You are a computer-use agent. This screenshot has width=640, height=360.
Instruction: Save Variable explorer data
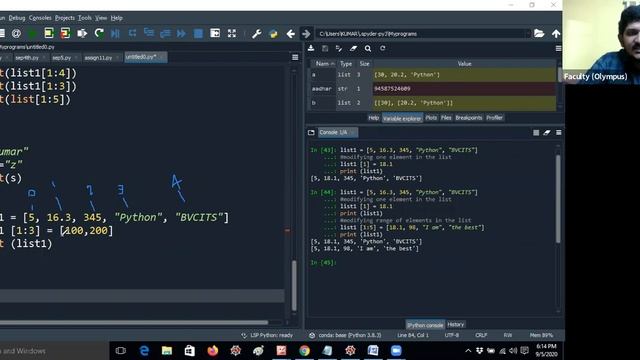[325, 49]
